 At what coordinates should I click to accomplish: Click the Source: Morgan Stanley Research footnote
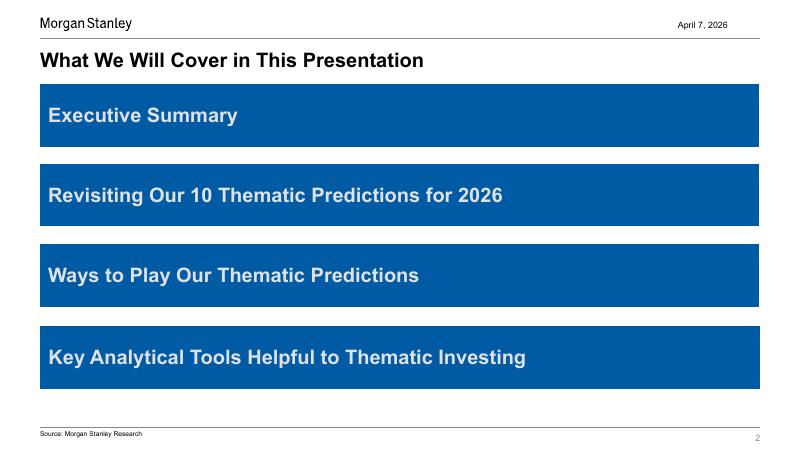(x=91, y=434)
